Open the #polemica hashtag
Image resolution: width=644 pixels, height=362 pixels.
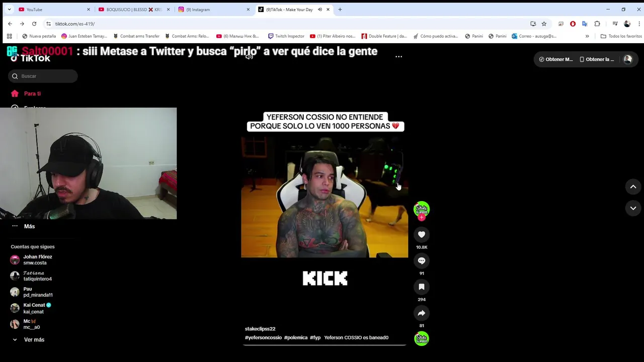coord(296,337)
